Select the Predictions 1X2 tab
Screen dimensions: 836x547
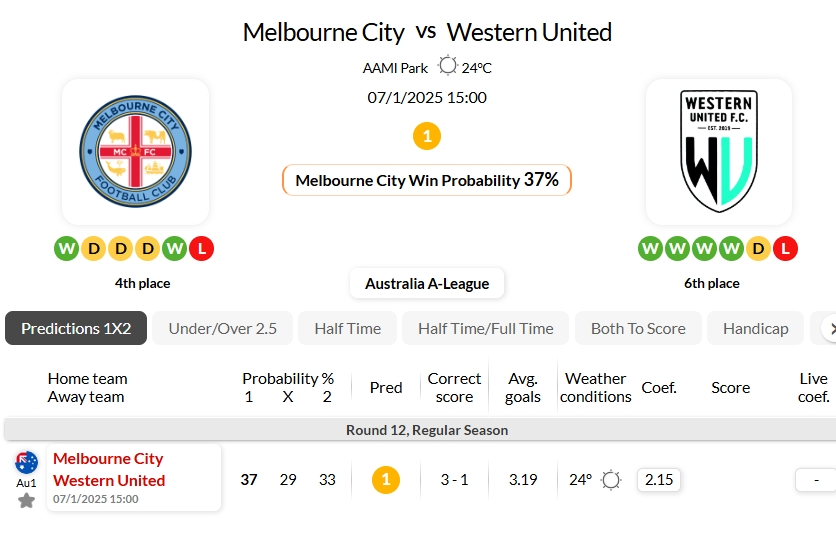coord(76,328)
